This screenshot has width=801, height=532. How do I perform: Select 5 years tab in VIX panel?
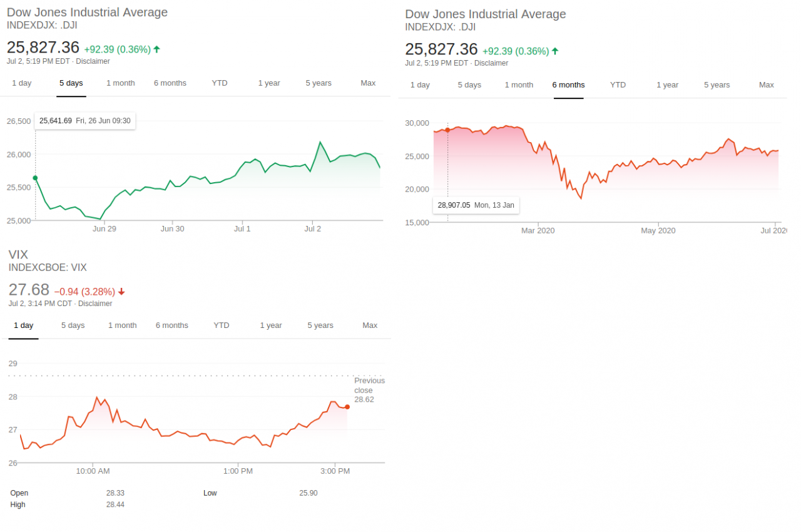tap(320, 325)
